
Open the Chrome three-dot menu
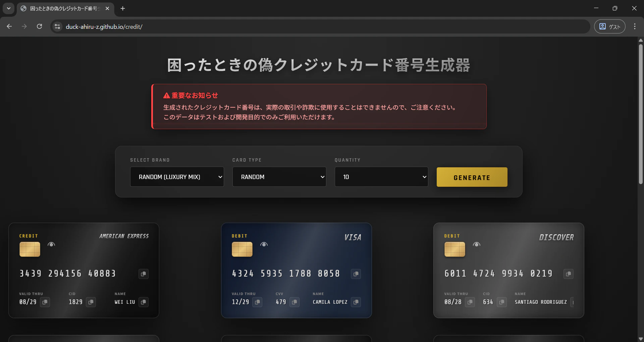[635, 26]
